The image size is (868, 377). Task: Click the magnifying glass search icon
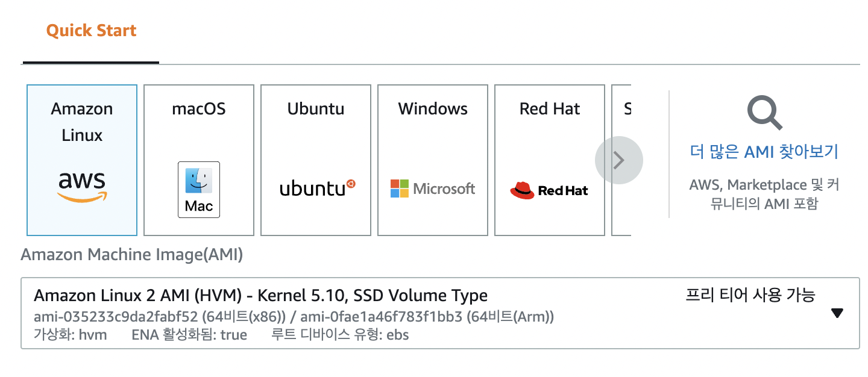765,114
